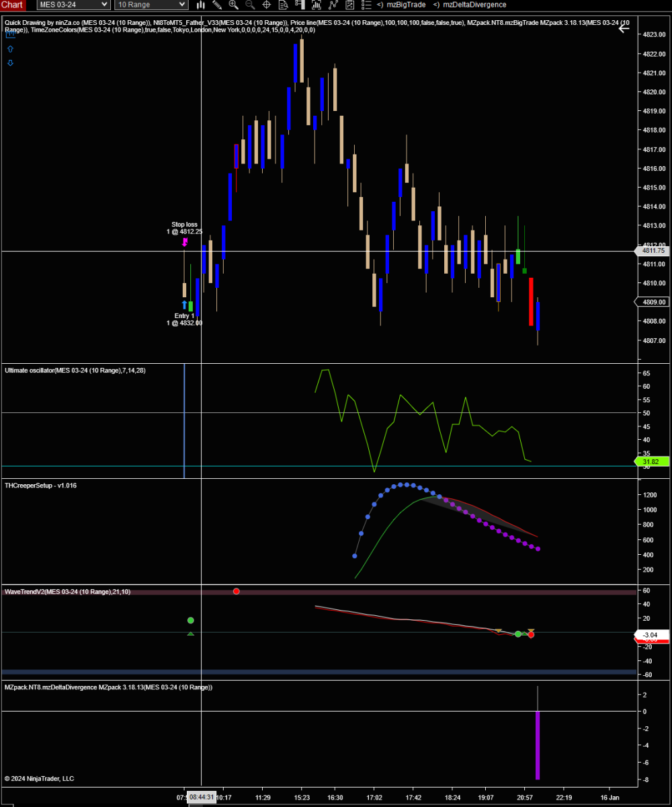672x807 pixels.
Task: Select the Chart tab label
Action: (12, 5)
